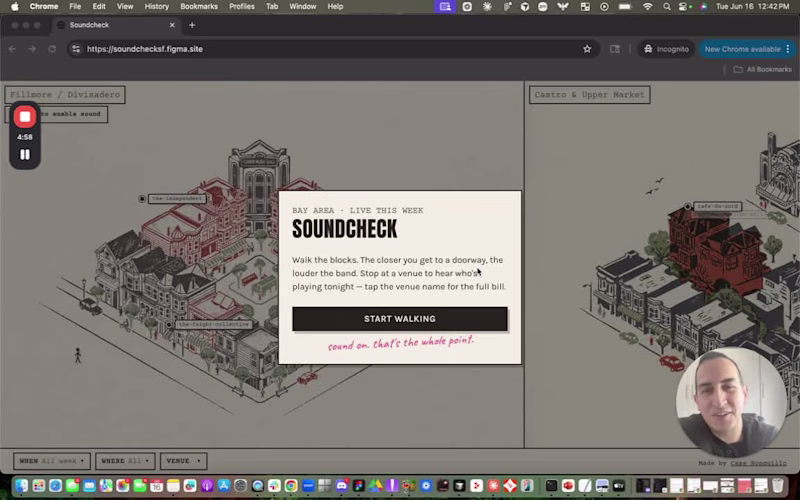Open Chrome three-dot menu

(788, 49)
